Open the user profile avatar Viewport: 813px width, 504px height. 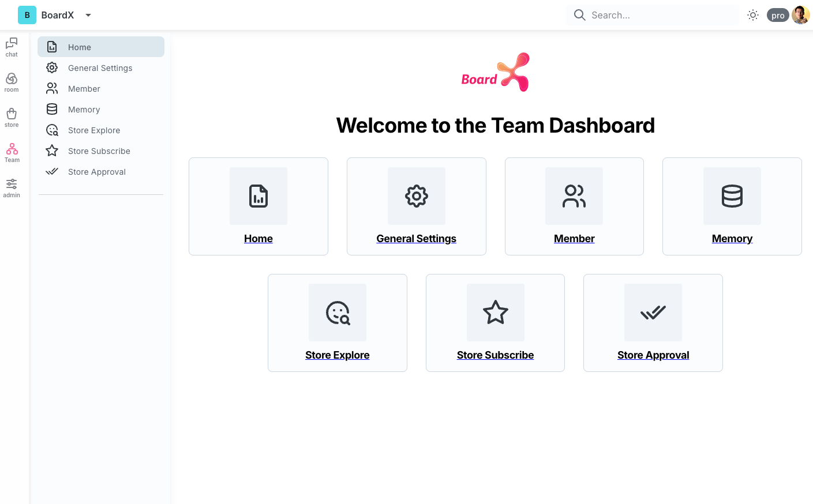(x=801, y=15)
